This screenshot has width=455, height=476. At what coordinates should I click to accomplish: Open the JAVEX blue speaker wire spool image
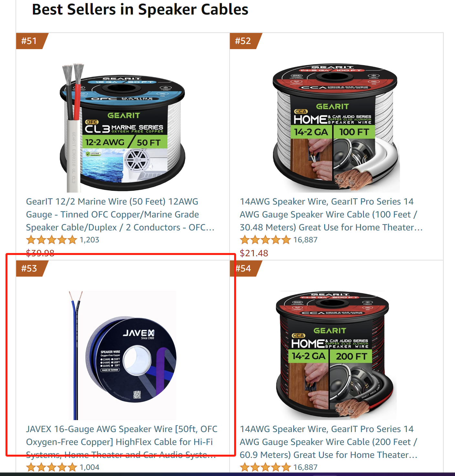(123, 355)
